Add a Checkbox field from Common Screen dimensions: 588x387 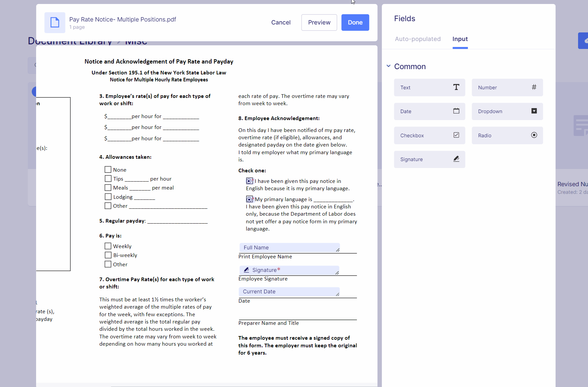tap(429, 135)
